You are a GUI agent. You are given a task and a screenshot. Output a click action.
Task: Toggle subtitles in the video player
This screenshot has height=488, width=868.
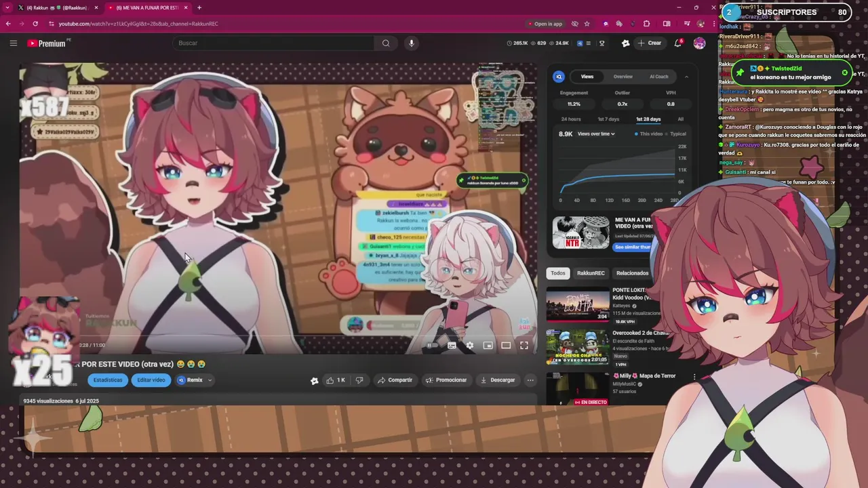pos(452,346)
